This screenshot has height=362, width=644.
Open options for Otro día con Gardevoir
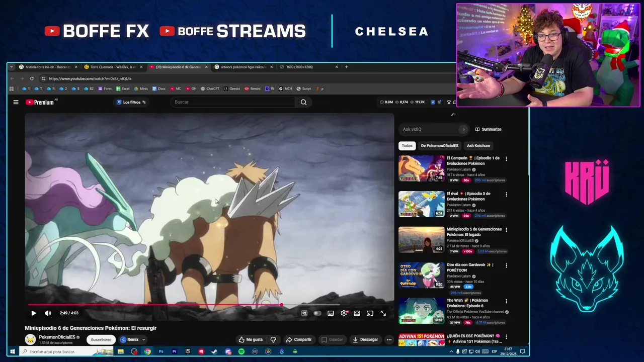(506, 265)
